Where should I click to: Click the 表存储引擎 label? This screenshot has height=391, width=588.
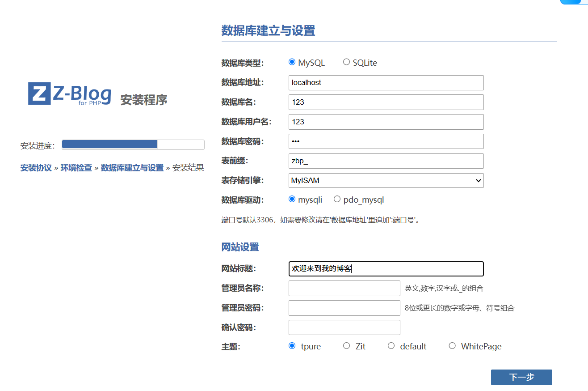(243, 180)
